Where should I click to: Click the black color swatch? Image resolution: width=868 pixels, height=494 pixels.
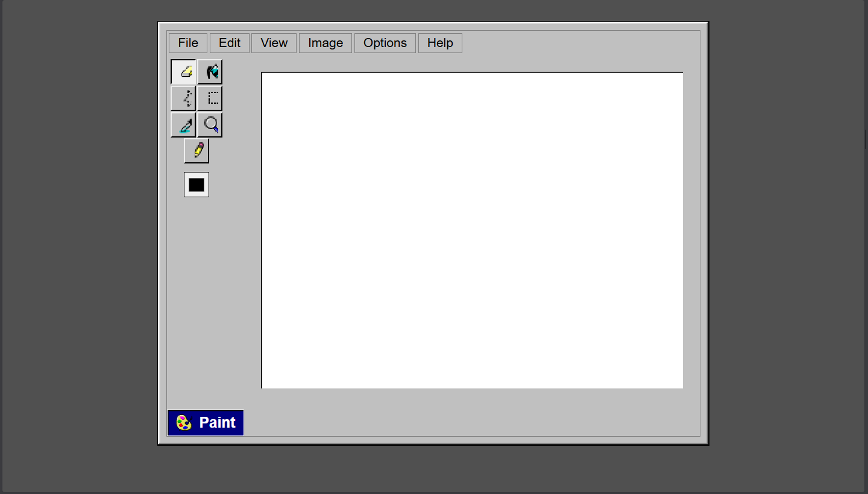tap(196, 184)
